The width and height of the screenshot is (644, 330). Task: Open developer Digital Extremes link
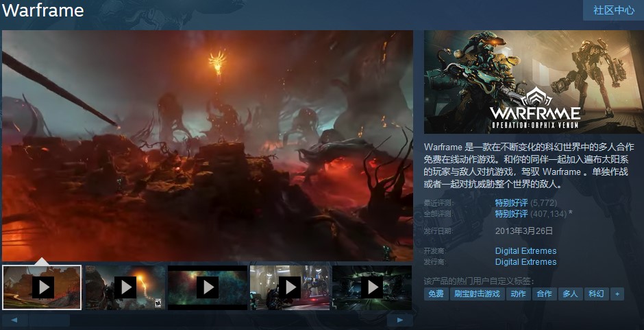(525, 251)
